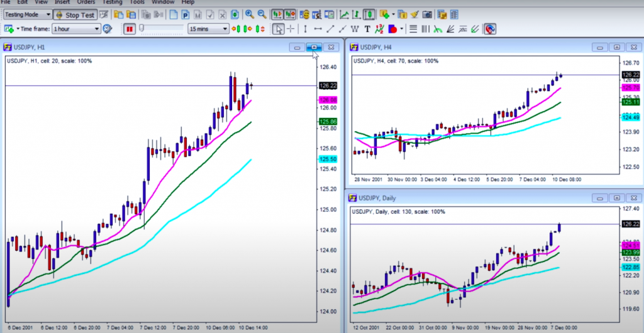Image resolution: width=644 pixels, height=333 pixels.
Task: Click the overlapping windows icon
Action: point(329,14)
